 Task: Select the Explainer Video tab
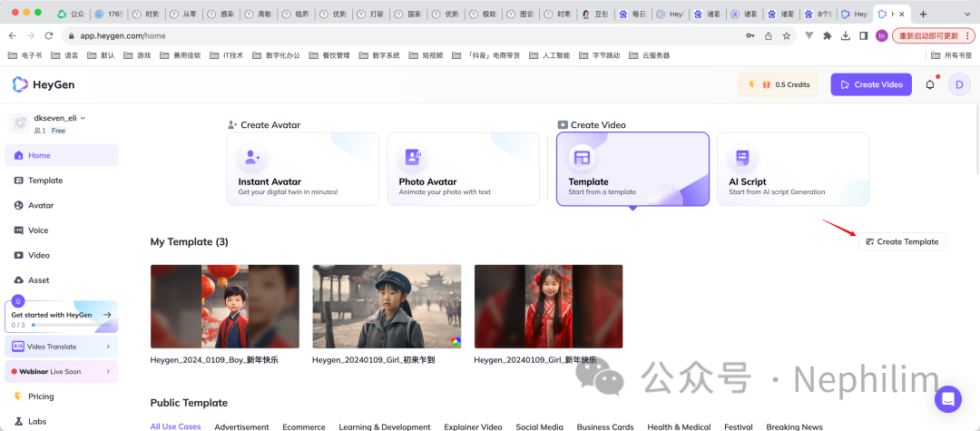(x=473, y=426)
